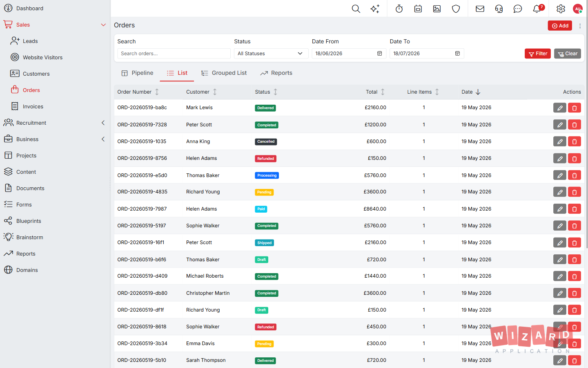
Task: Click the Date To field value 18/07/2026
Action: point(406,54)
